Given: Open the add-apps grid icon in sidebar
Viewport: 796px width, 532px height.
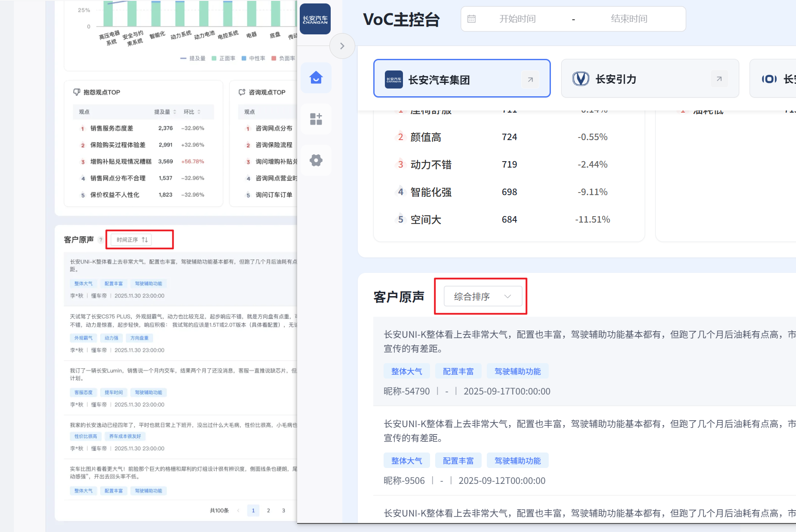Looking at the screenshot, I should [316, 119].
